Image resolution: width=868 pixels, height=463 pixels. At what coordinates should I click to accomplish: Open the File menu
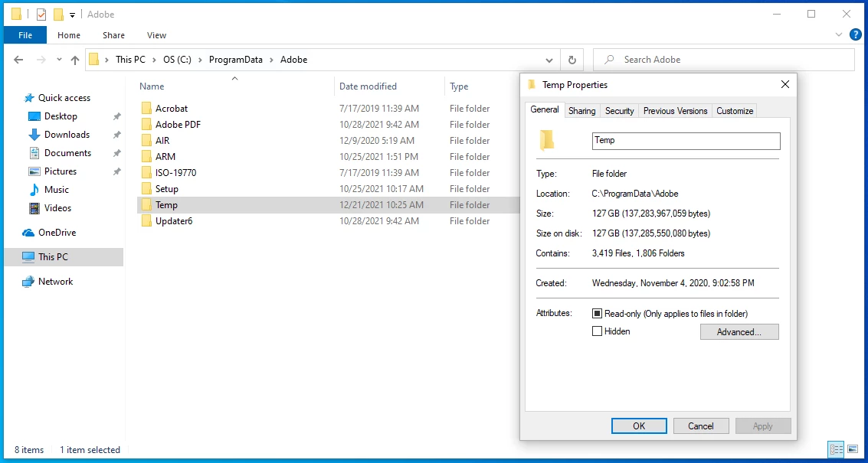25,35
